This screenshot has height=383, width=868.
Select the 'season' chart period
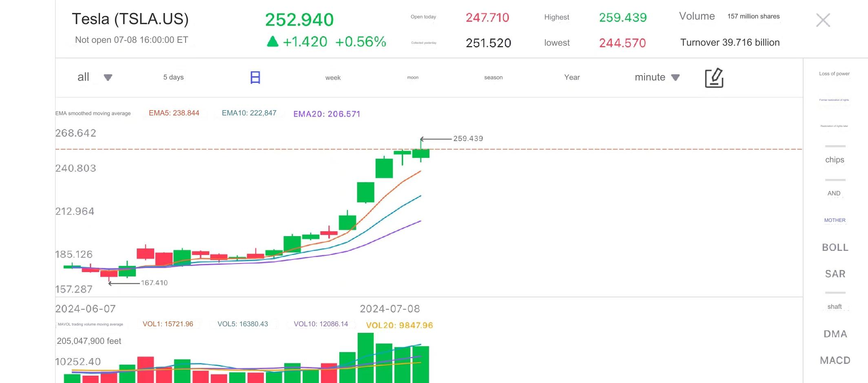(493, 77)
